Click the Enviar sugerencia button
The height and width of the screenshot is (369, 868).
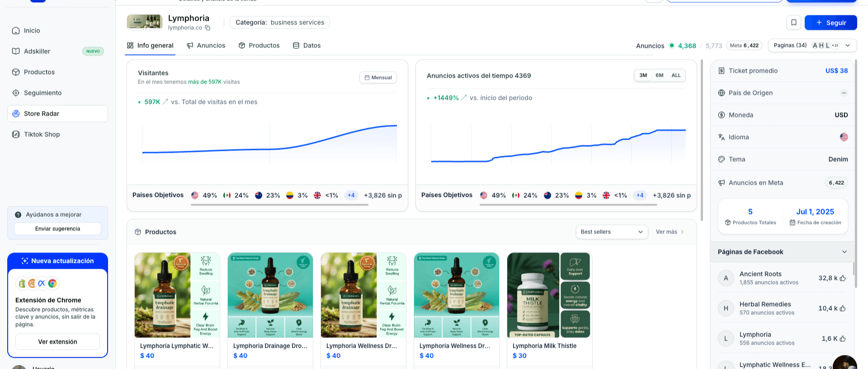coord(57,229)
